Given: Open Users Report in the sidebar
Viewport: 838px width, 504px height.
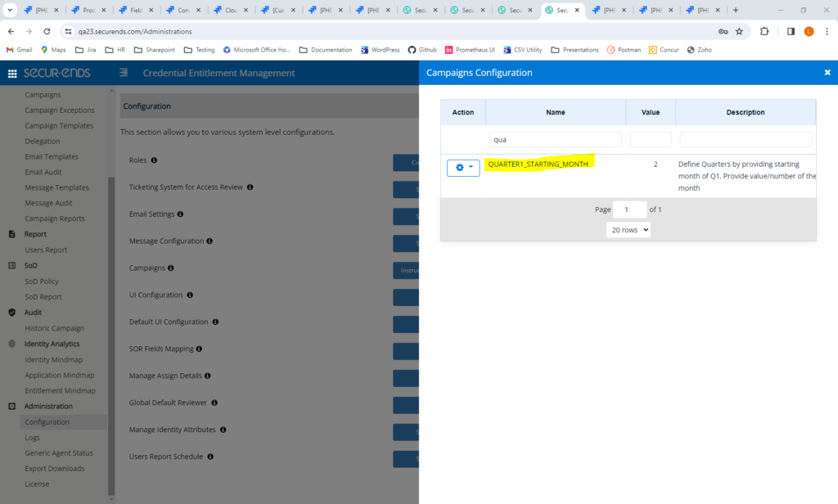Looking at the screenshot, I should 46,250.
